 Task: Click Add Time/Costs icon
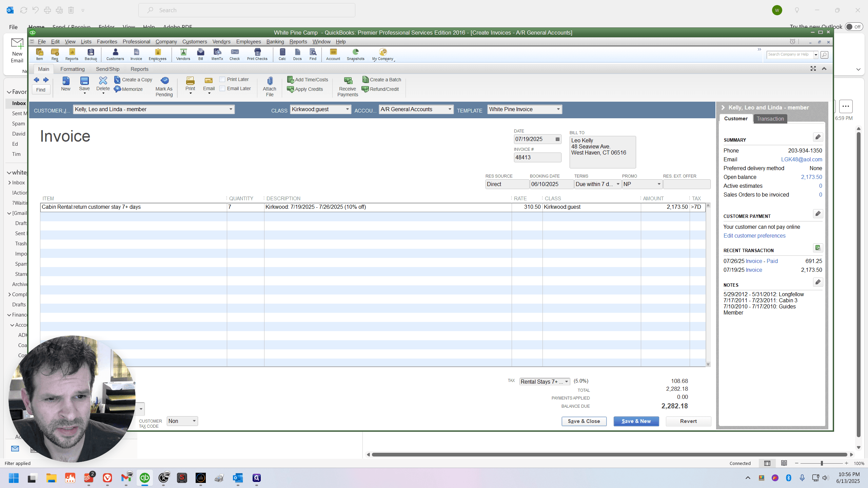point(308,80)
